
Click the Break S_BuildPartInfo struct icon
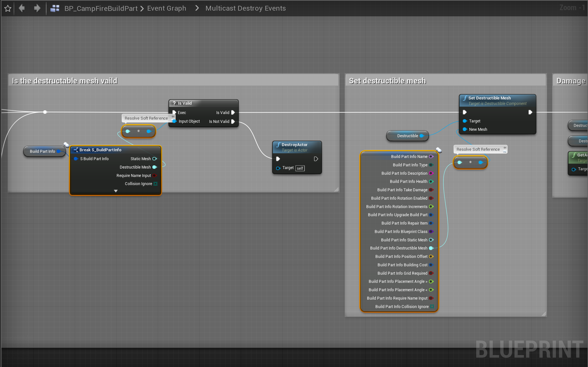tap(76, 150)
